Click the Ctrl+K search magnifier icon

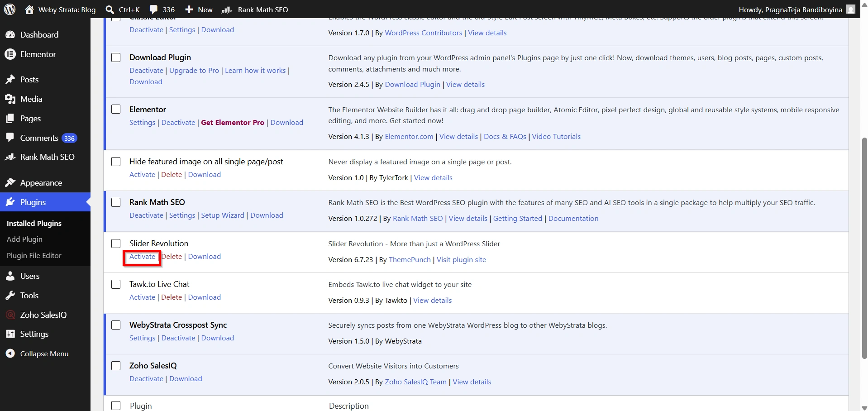point(110,10)
